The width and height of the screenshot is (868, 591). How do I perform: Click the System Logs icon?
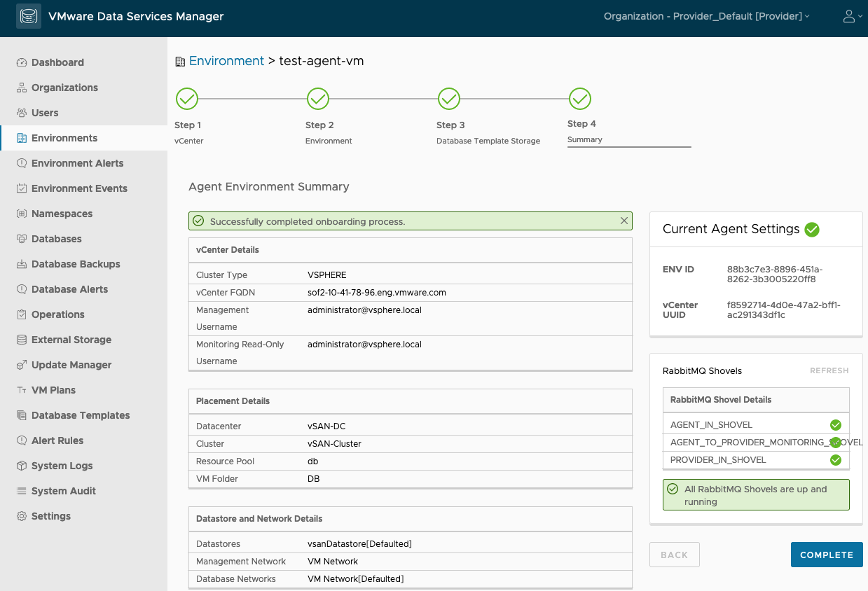pos(22,466)
